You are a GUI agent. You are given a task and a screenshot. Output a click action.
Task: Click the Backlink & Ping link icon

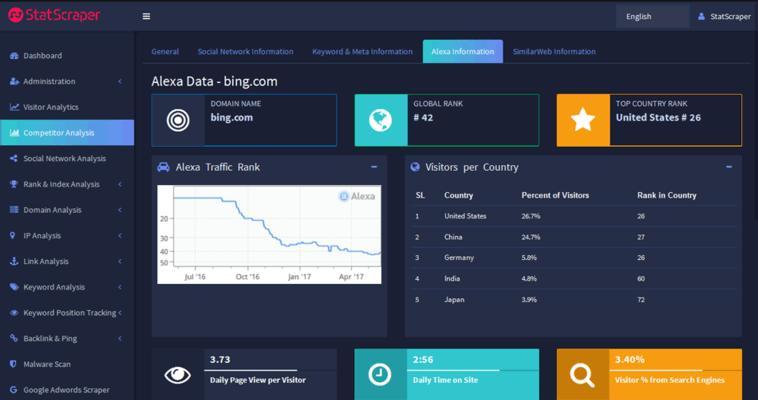(x=14, y=338)
